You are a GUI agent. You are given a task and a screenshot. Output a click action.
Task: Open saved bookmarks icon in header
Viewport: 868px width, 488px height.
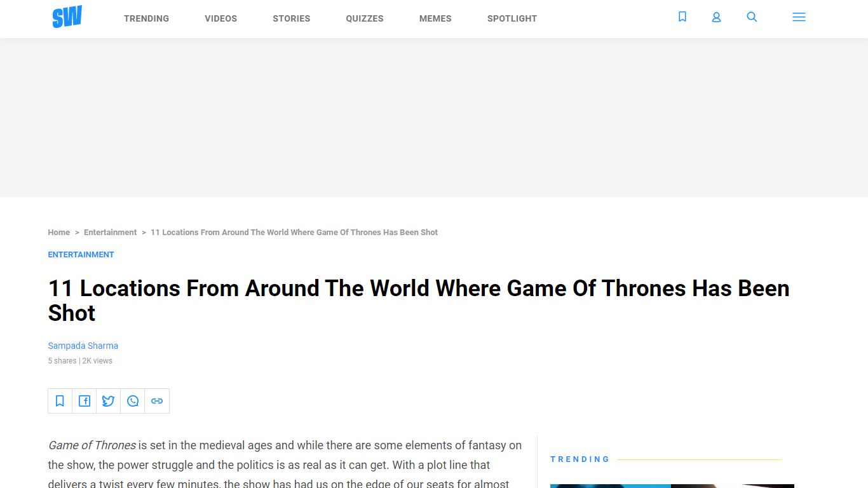[682, 17]
